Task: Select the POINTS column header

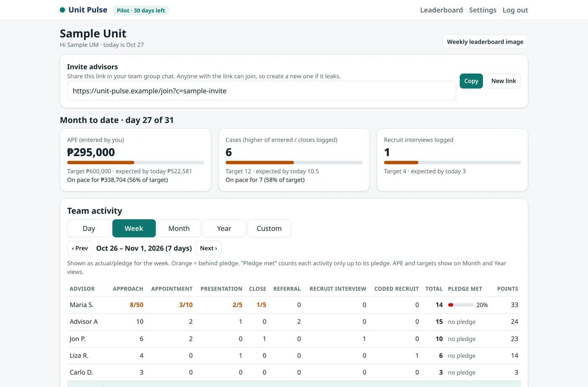Action: [508, 289]
